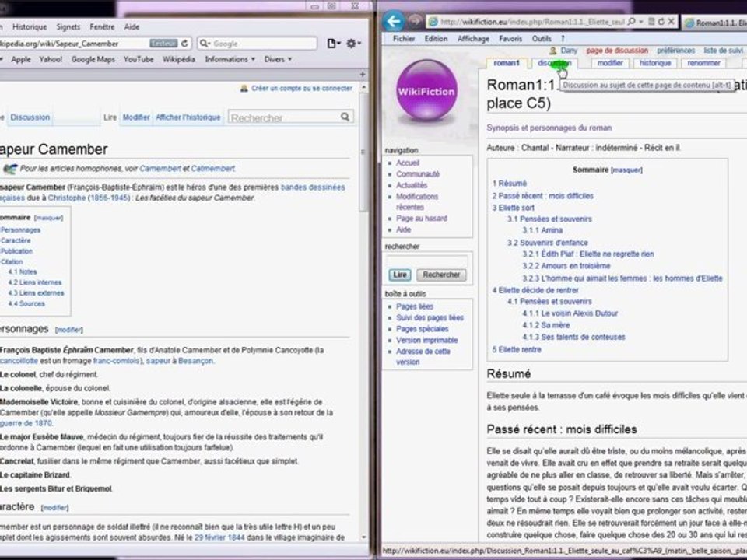Click the Dany user link
Viewport: 747px width, 560px height.
pos(569,50)
